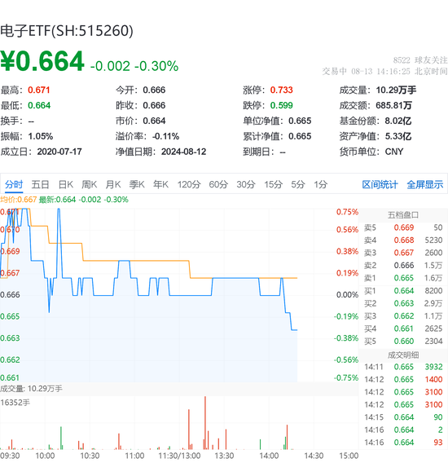The width and height of the screenshot is (448, 476).
Task: Select the 买2 order row at 0.663
Action: [x=403, y=303]
